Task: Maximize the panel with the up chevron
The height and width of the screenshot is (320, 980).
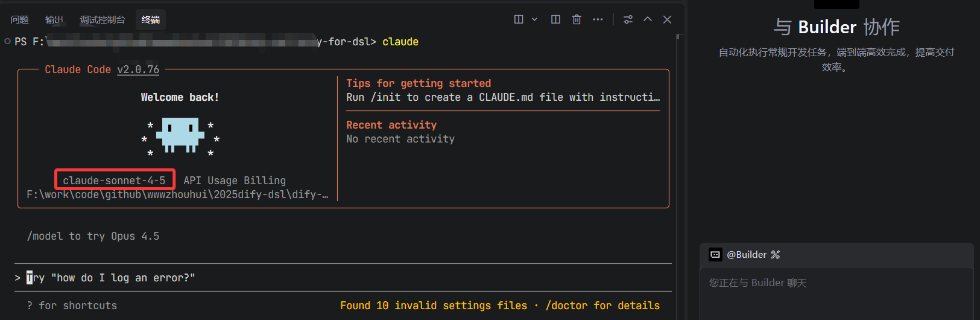Action: [648, 19]
